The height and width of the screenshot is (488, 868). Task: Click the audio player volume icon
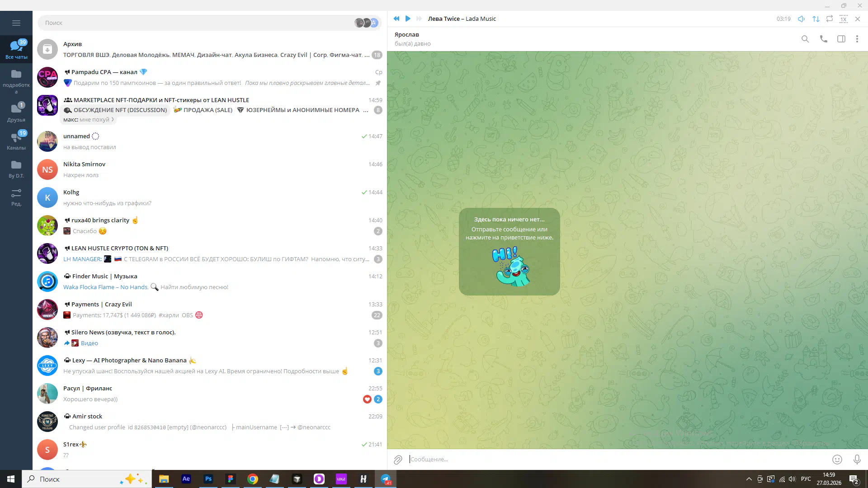point(801,19)
